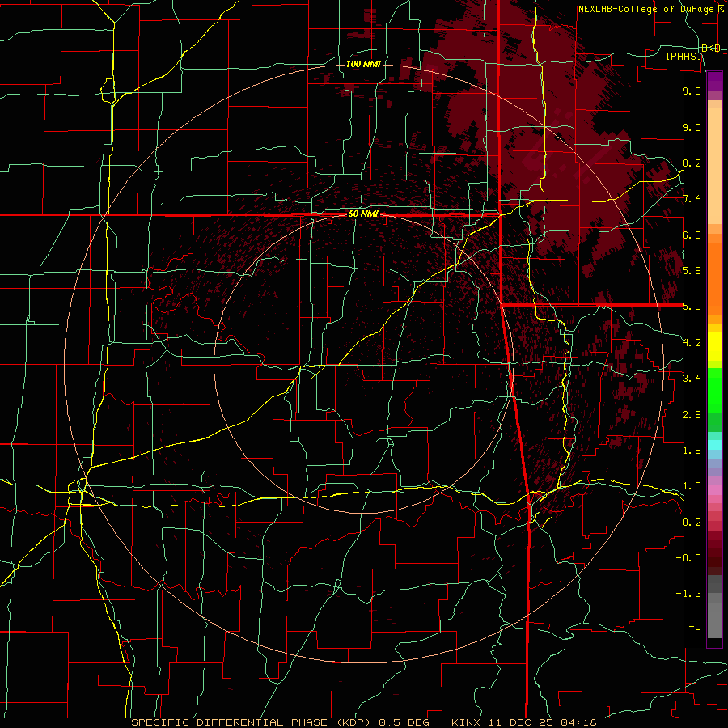
Task: Click the [PHAS] units label
Action: pos(684,57)
